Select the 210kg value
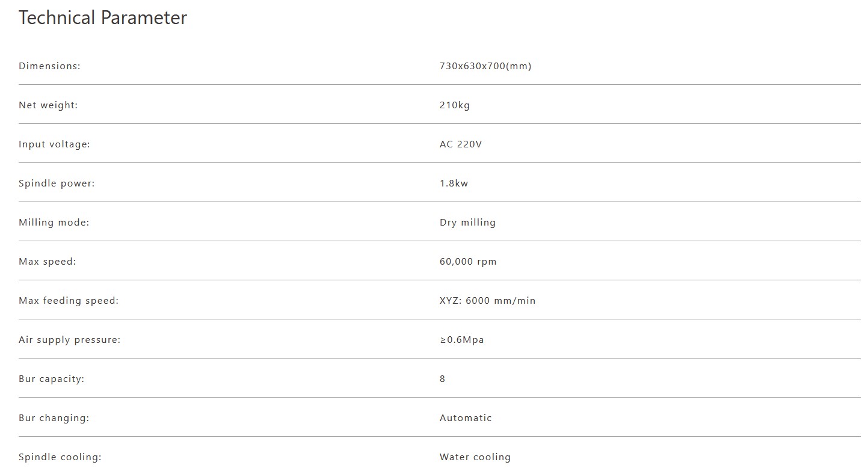 click(455, 105)
